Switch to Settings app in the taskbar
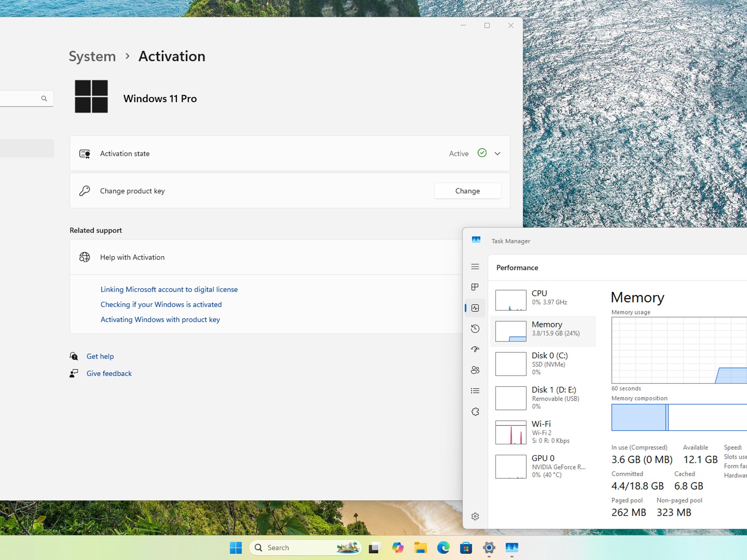The image size is (747, 560). [x=489, y=547]
